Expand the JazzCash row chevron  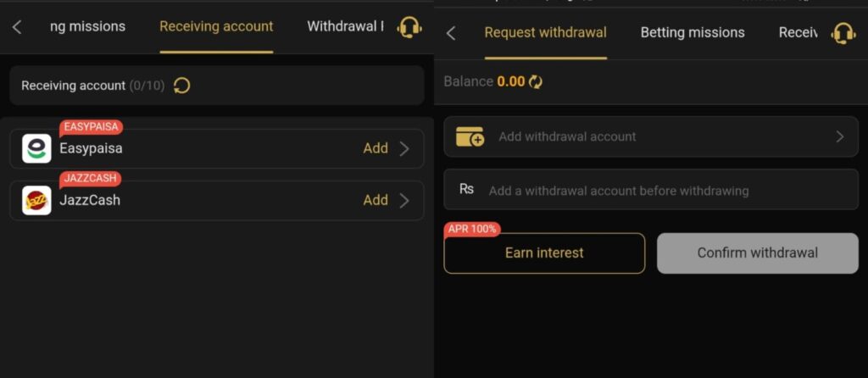tap(404, 201)
